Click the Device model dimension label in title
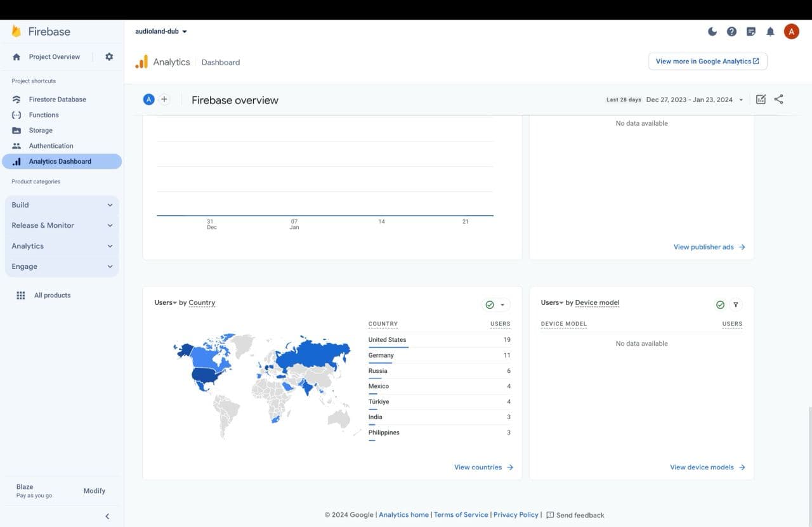Viewport: 812px width, 527px height. [x=597, y=303]
